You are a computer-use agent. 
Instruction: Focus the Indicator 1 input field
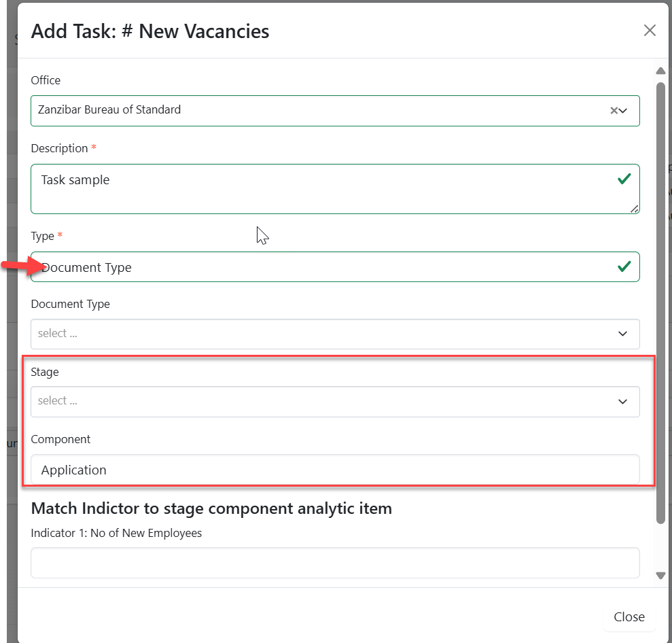[x=334, y=563]
